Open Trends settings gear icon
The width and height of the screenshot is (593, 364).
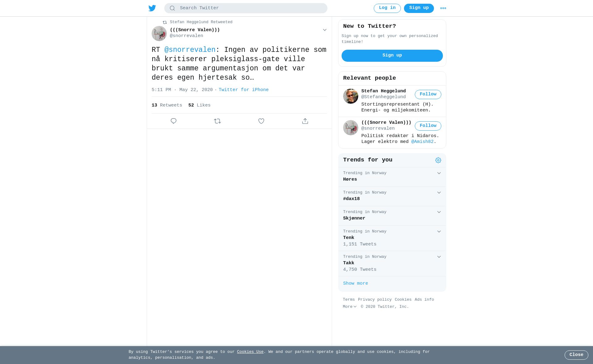(x=438, y=160)
